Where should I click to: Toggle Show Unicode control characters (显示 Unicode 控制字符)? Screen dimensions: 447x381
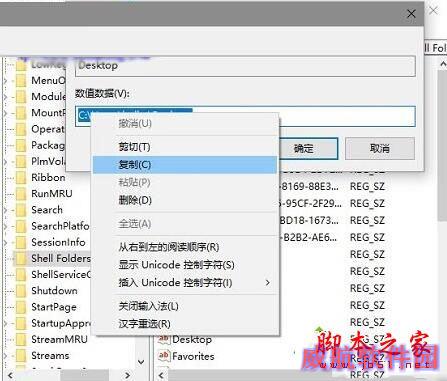point(185,265)
